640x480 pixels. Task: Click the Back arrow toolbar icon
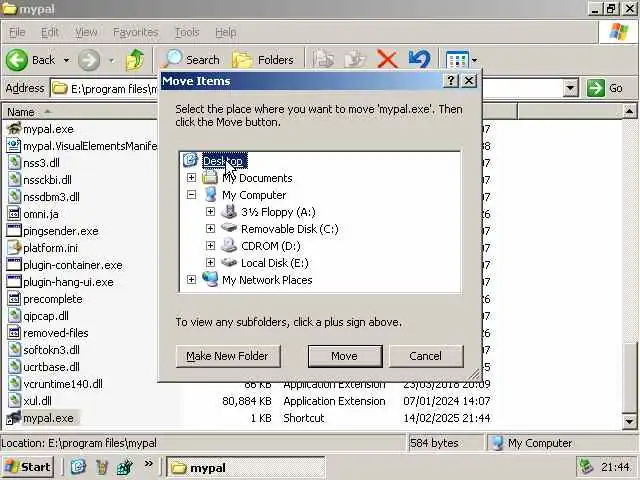(x=17, y=60)
